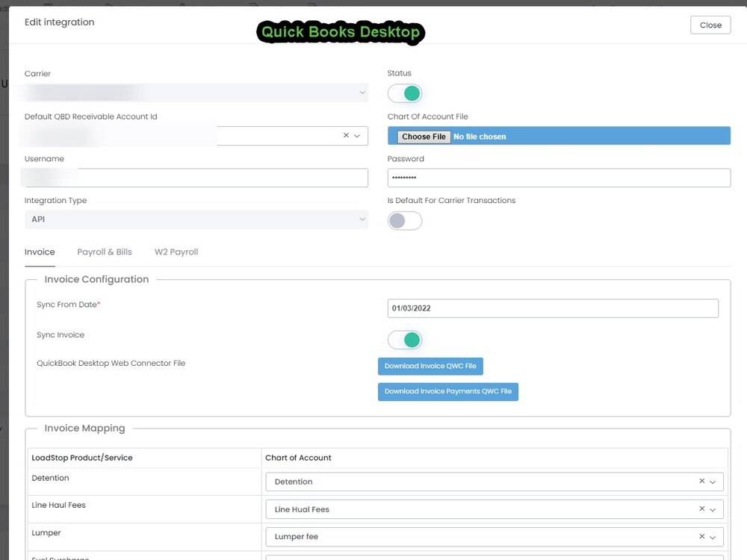The height and width of the screenshot is (560, 747).
Task: Open the Integration Type API dropdown
Action: tap(196, 220)
